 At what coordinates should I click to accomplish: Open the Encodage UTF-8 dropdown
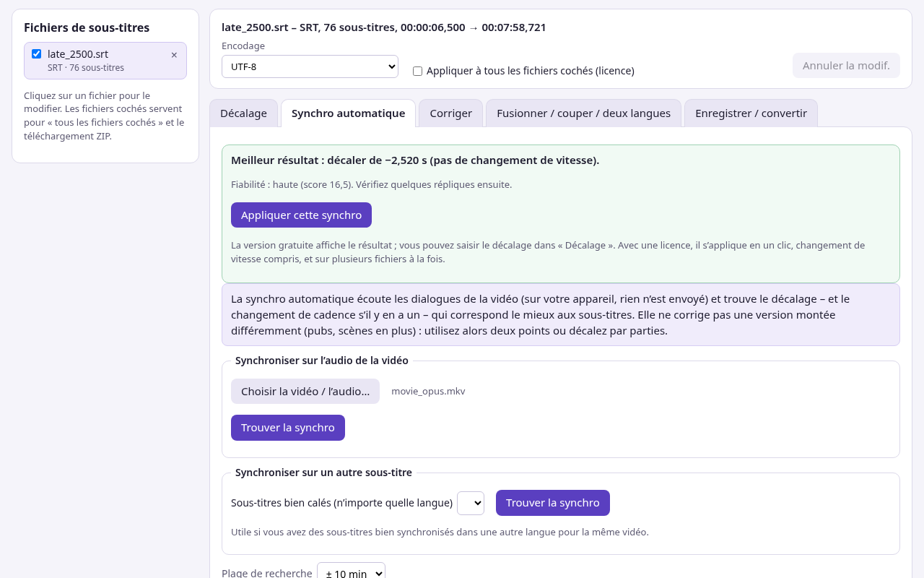click(x=310, y=66)
